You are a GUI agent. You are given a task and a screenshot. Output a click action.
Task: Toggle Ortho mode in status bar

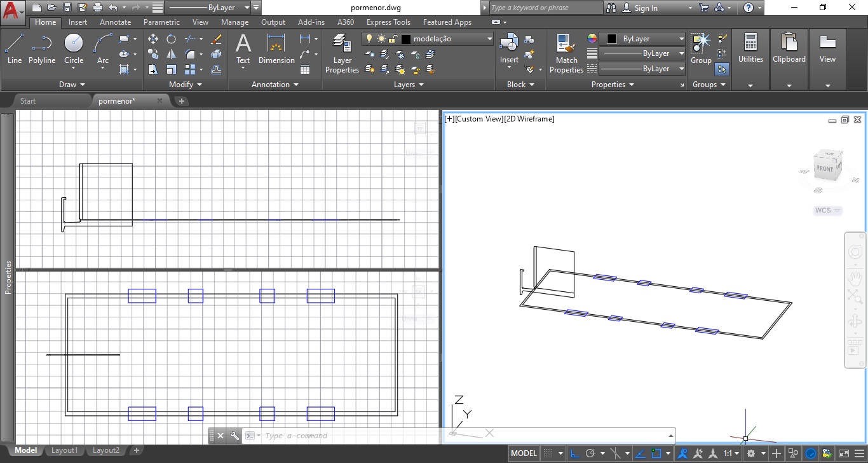(x=575, y=453)
